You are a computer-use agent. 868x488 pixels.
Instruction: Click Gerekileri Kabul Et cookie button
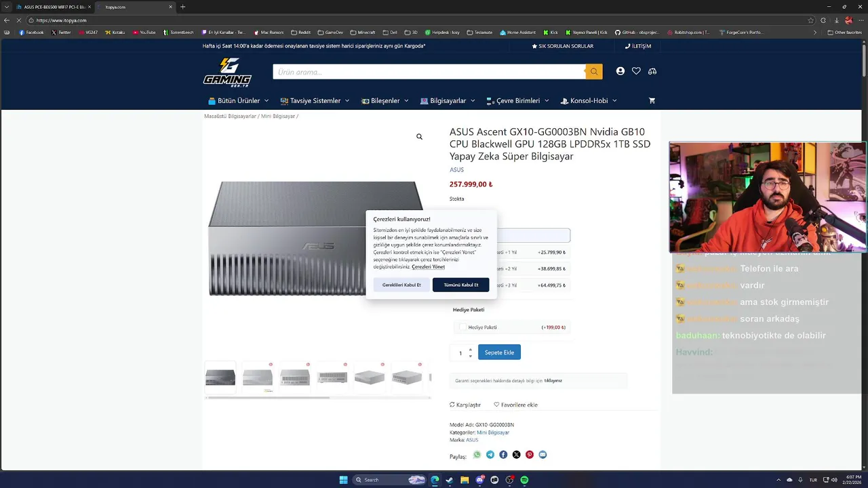click(x=401, y=285)
